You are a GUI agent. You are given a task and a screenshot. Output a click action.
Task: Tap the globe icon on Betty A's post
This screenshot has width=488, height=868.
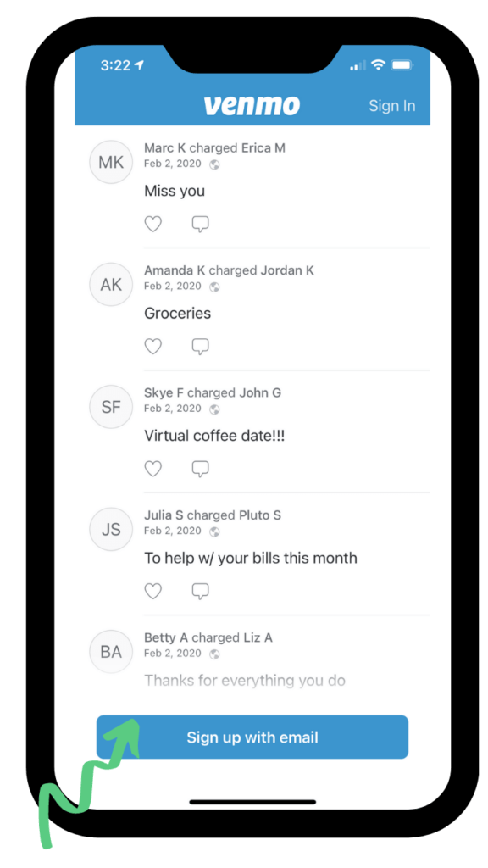(214, 654)
